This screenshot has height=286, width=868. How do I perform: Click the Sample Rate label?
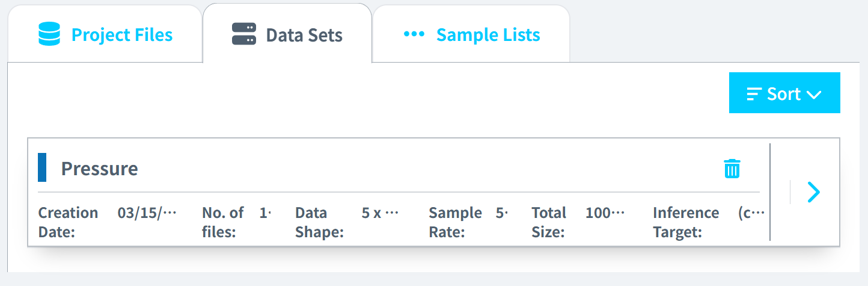[455, 222]
